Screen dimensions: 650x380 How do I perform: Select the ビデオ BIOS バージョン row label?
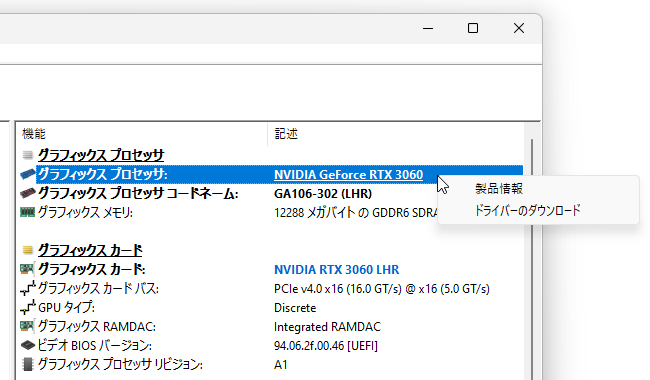coord(95,345)
